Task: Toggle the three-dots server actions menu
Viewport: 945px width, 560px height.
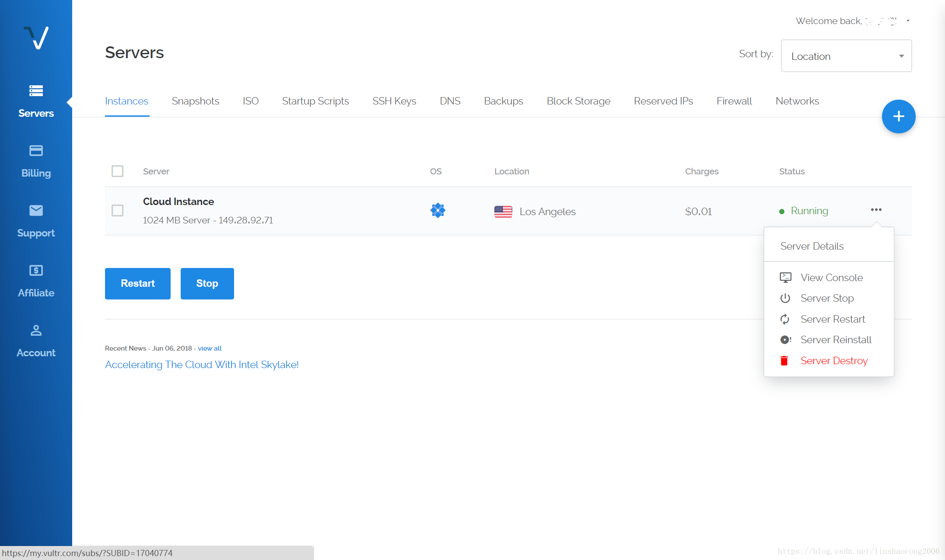Action: point(876,210)
